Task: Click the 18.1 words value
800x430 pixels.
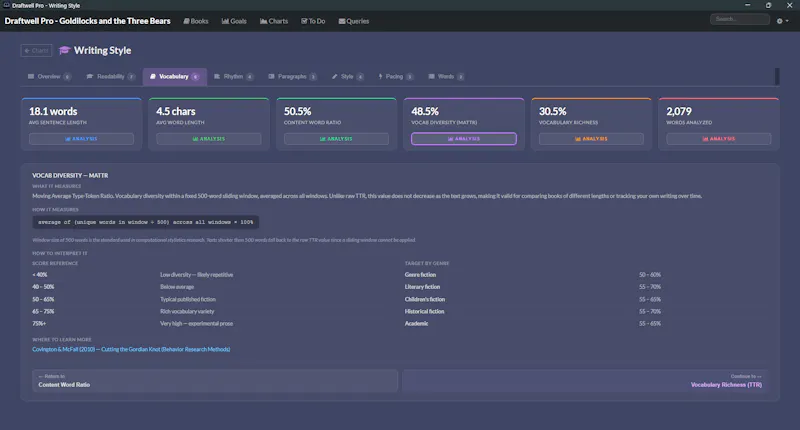Action: [x=53, y=111]
